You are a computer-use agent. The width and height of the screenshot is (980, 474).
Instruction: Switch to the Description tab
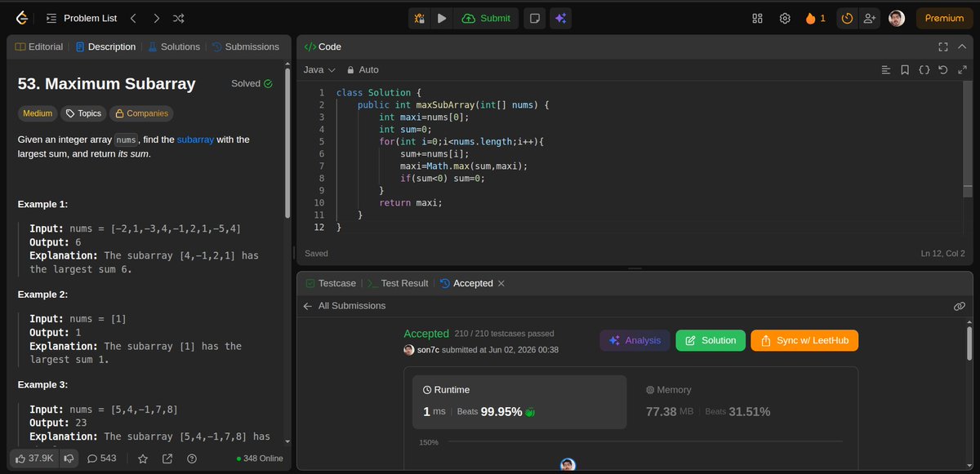[x=105, y=47]
